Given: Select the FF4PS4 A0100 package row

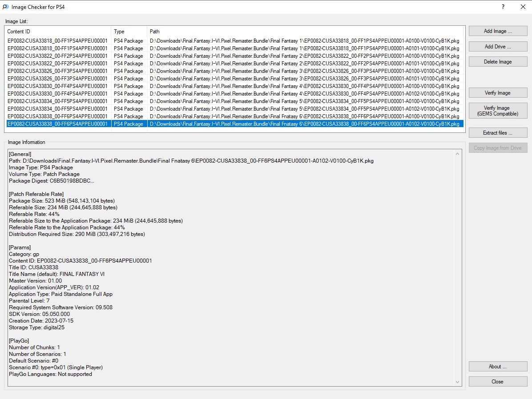Looking at the screenshot, I should tap(235, 86).
